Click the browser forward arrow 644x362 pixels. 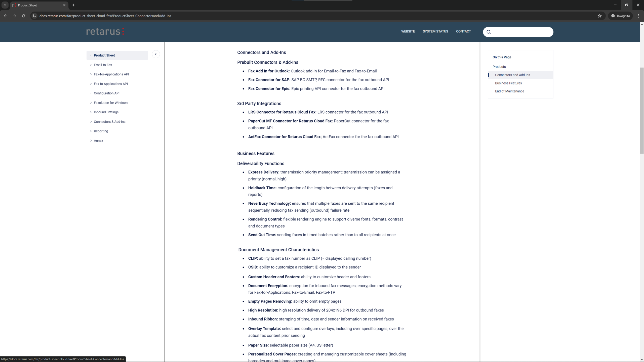click(15, 16)
